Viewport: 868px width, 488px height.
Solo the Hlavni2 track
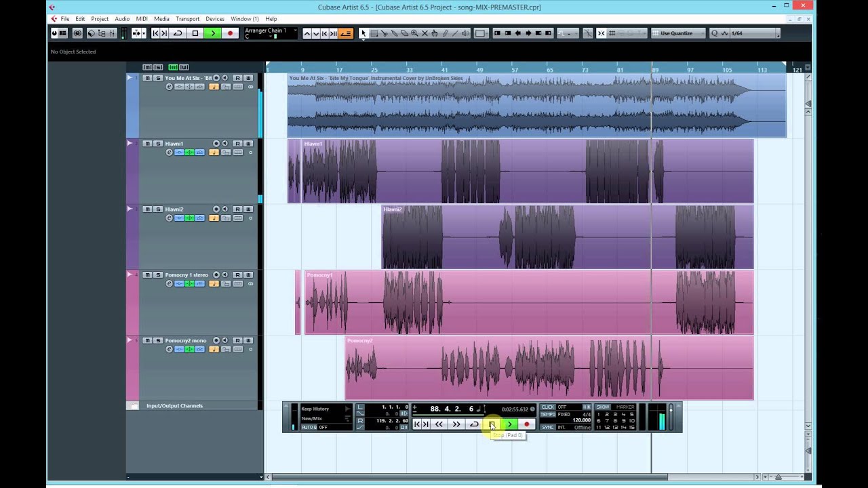pyautogui.click(x=158, y=209)
